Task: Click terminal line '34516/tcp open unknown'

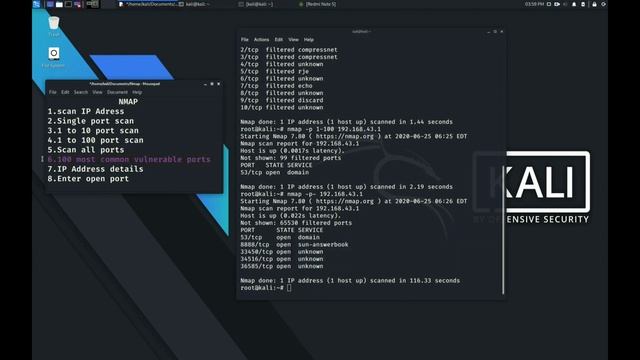Action: tap(282, 259)
